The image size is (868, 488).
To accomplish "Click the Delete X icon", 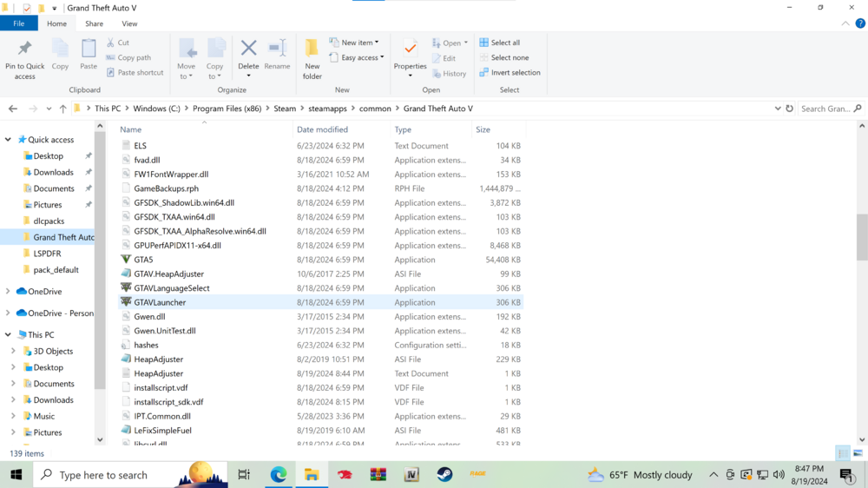I will (248, 48).
